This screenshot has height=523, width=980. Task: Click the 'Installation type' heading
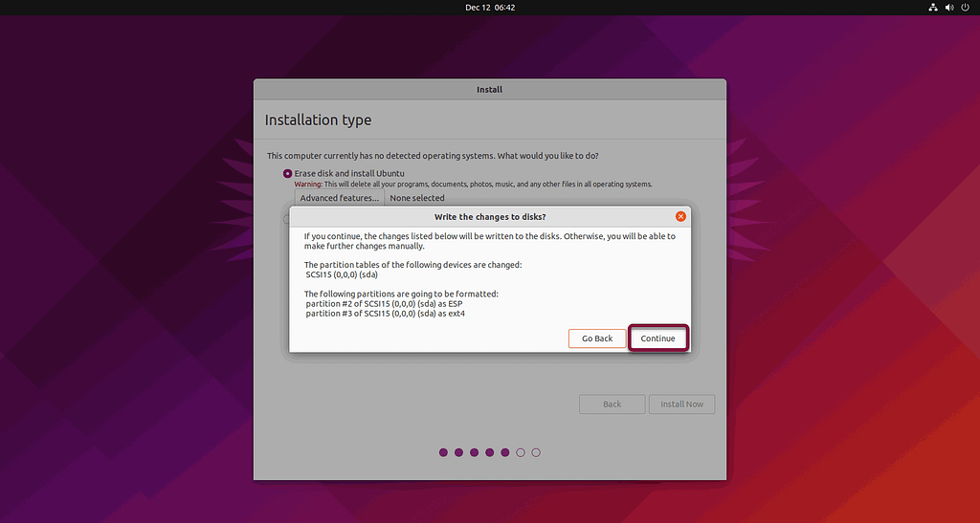click(x=318, y=120)
